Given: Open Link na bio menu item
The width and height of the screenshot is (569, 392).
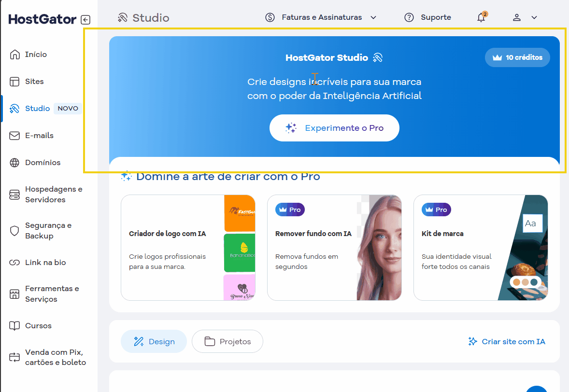Looking at the screenshot, I should pos(45,263).
